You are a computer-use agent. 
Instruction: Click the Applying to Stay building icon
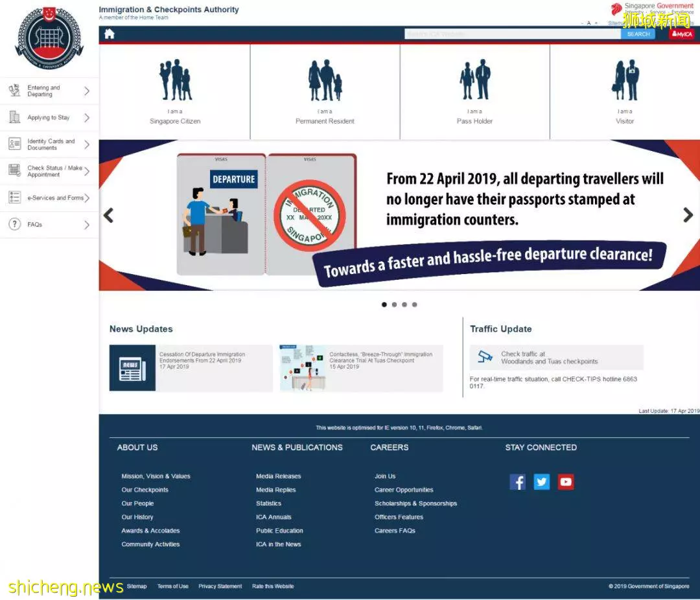pyautogui.click(x=14, y=117)
